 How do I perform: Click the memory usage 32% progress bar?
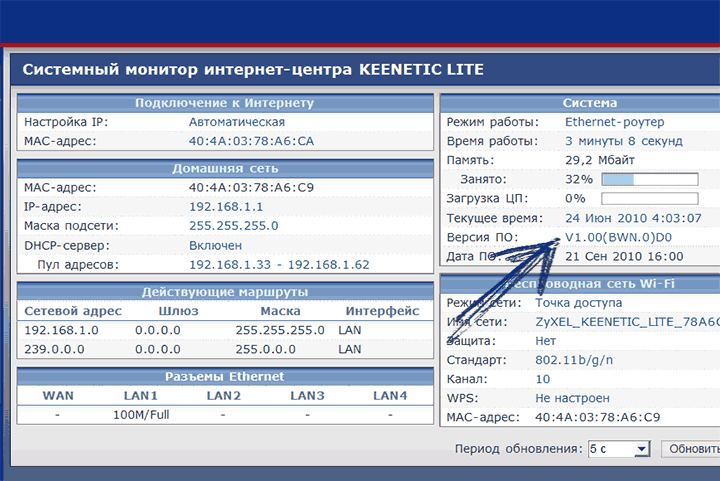tap(650, 179)
